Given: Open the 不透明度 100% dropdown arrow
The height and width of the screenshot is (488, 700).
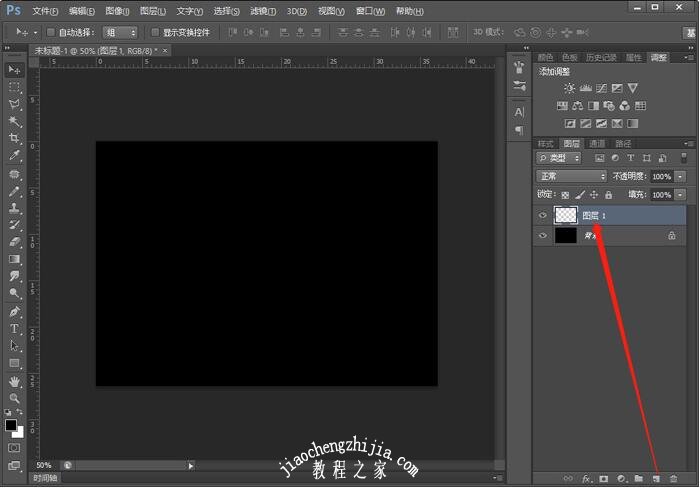Looking at the screenshot, I should [681, 176].
